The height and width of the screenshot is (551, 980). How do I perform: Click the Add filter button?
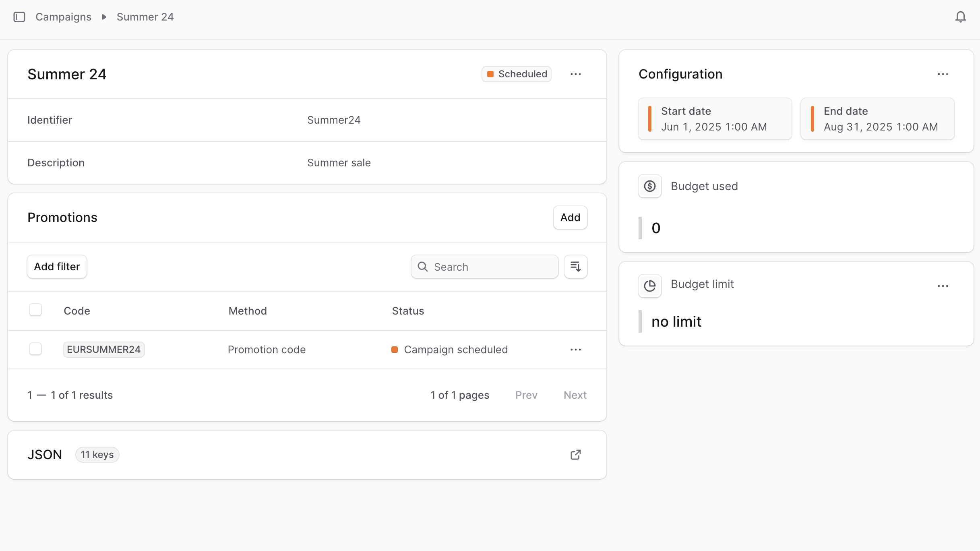pos(57,267)
